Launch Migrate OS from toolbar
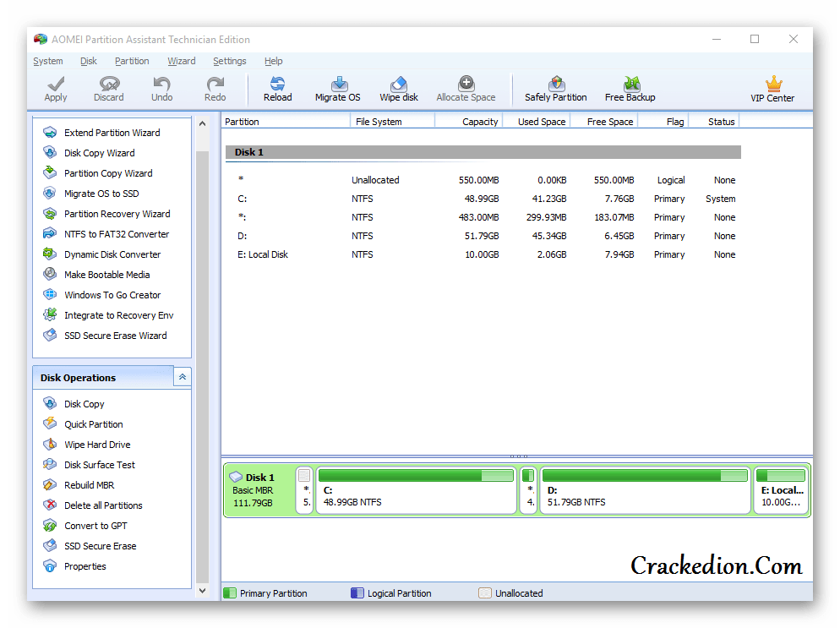The width and height of the screenshot is (840, 628). (x=337, y=89)
